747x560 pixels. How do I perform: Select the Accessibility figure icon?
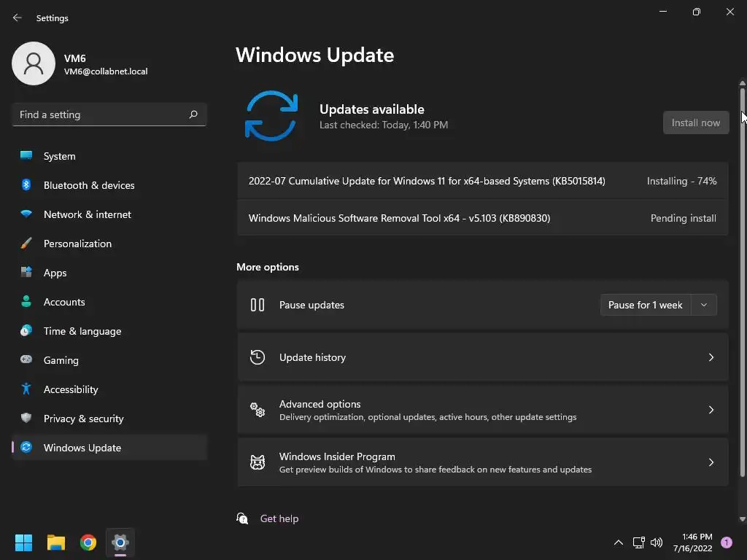point(26,389)
